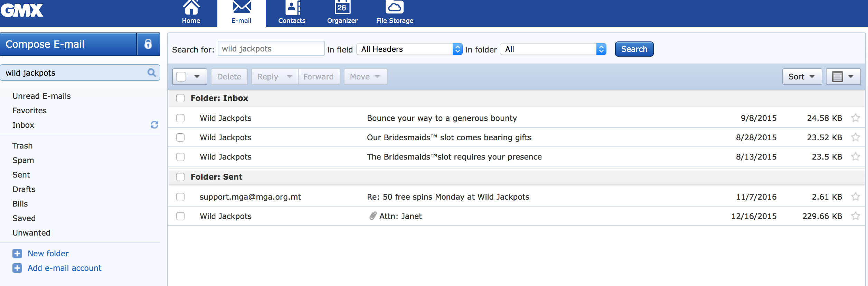Click the Forward button
Image resolution: width=868 pixels, height=286 pixels.
[319, 77]
